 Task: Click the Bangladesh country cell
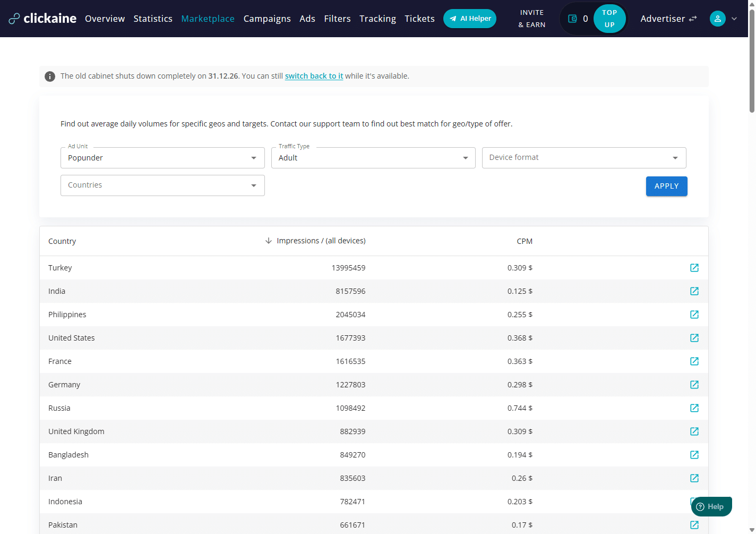pos(68,455)
